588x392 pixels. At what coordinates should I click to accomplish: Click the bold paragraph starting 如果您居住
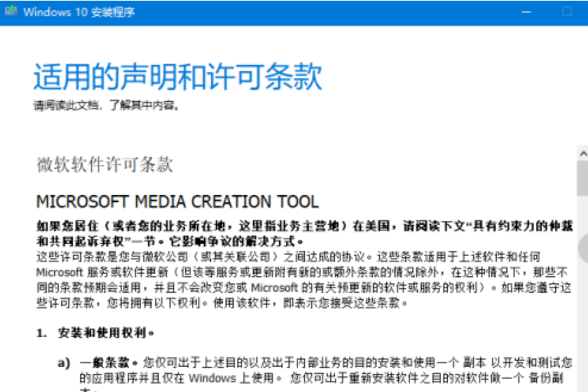coord(305,233)
